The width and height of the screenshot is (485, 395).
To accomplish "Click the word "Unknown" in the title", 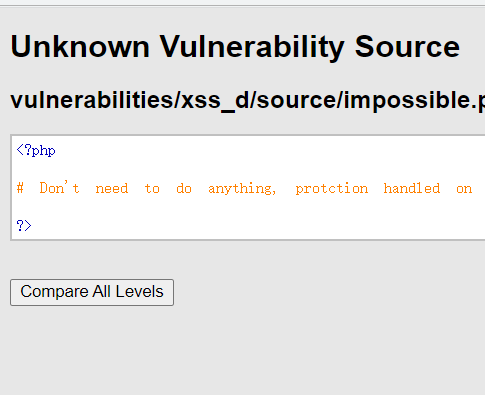I will 80,47.
